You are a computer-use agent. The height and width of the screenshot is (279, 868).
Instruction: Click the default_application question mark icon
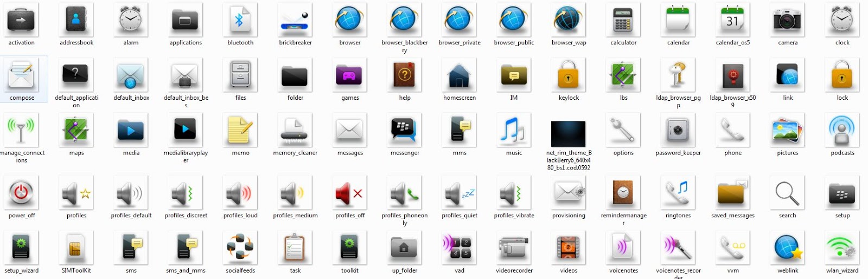coord(76,75)
